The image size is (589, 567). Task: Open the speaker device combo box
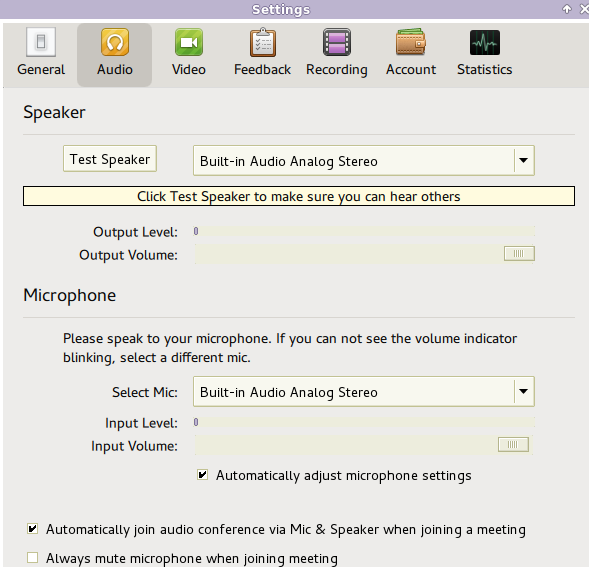click(x=364, y=161)
